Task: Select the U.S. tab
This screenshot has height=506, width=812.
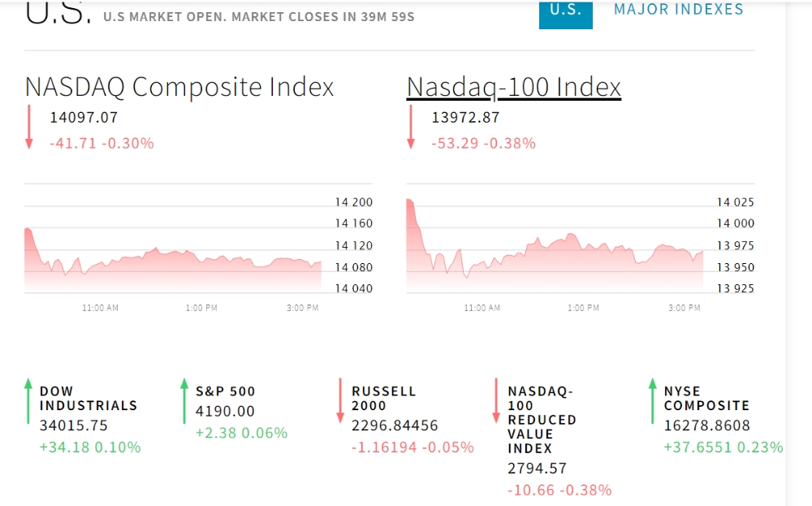Action: (565, 11)
